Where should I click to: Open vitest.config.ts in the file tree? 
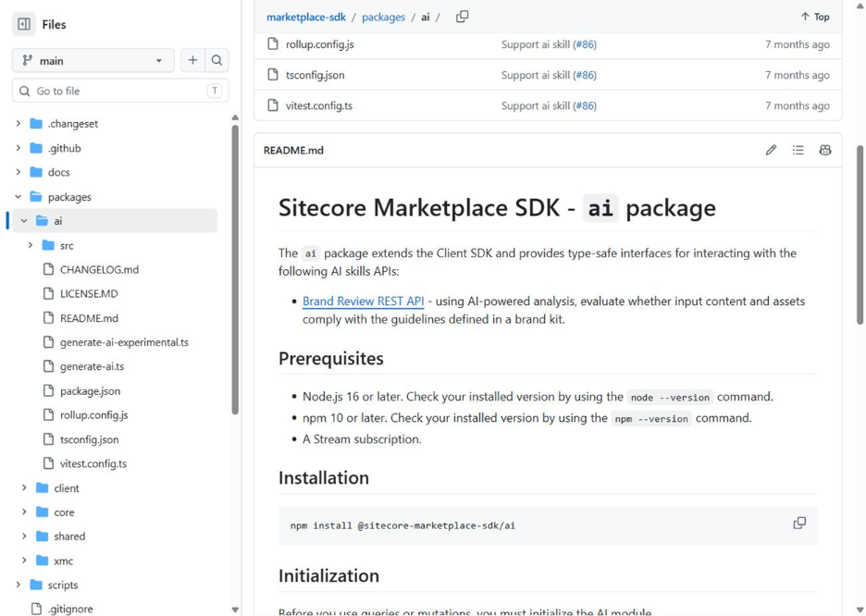93,463
